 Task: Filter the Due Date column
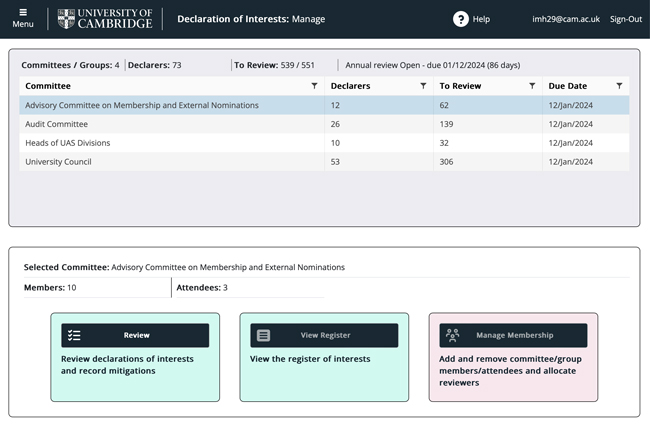pyautogui.click(x=619, y=86)
